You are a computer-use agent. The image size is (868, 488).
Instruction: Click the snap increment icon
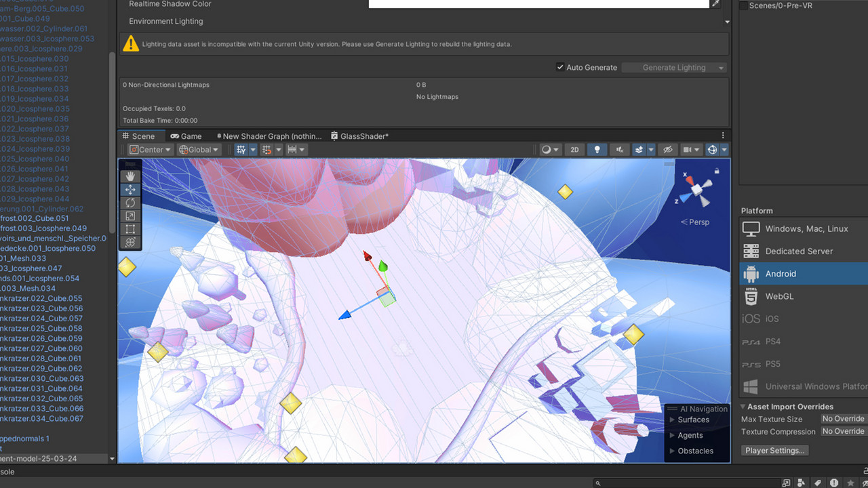pyautogui.click(x=267, y=150)
